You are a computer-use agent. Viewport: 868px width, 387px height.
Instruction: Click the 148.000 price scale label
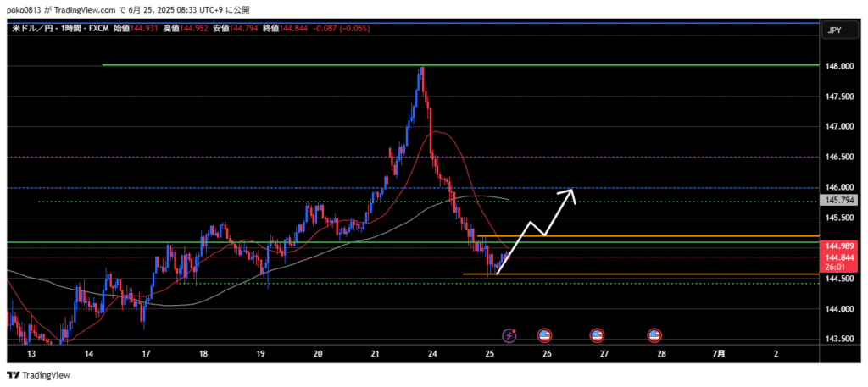(x=839, y=66)
